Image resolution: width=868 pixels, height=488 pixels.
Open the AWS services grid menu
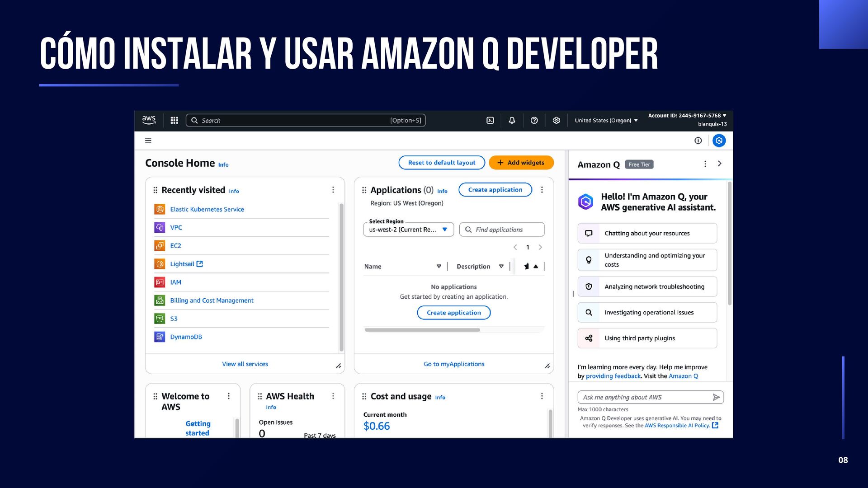point(174,120)
